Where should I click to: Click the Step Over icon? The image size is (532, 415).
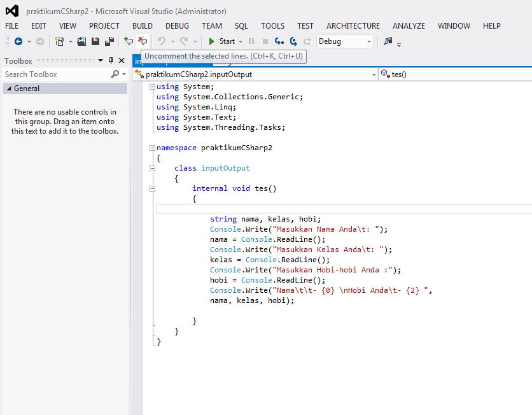[293, 41]
